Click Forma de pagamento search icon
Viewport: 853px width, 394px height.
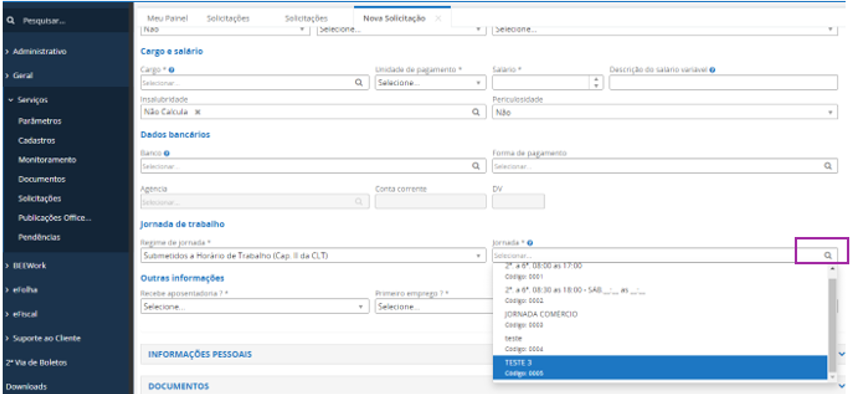click(x=827, y=167)
